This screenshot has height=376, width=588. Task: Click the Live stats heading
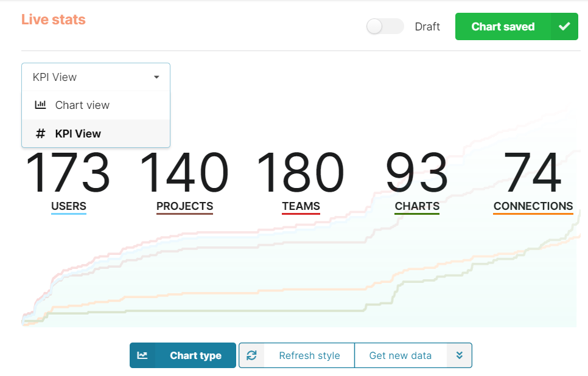[54, 19]
